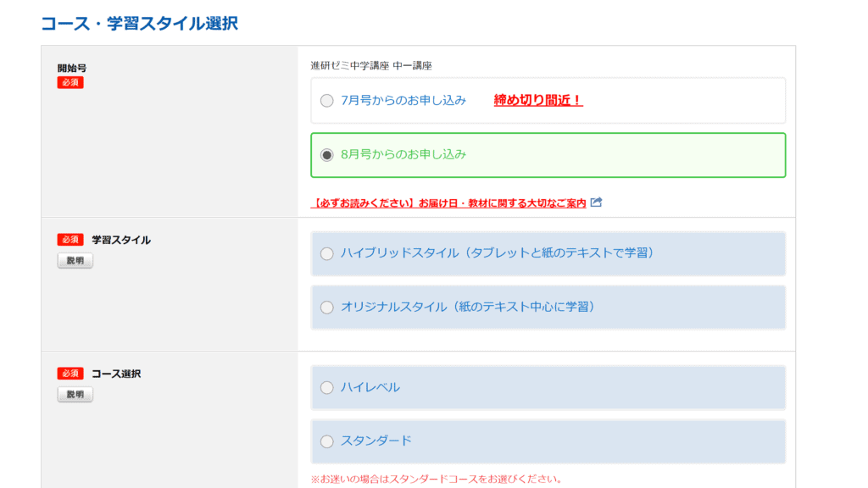Select the 8月号からのお申し込み option
The image size is (868, 488).
coord(327,155)
